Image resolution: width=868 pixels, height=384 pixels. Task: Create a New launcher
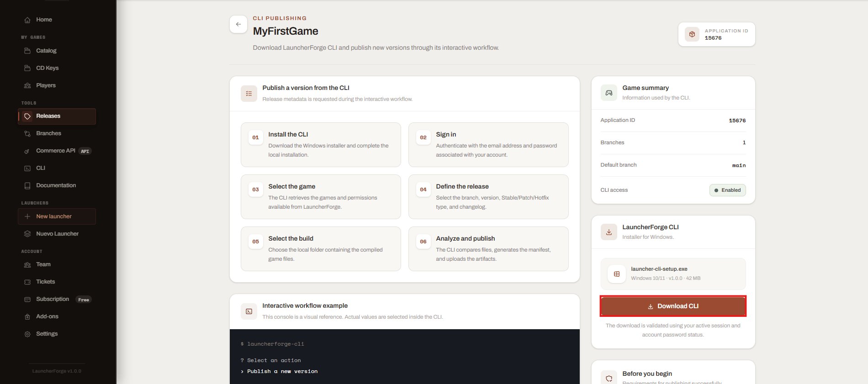[57, 216]
